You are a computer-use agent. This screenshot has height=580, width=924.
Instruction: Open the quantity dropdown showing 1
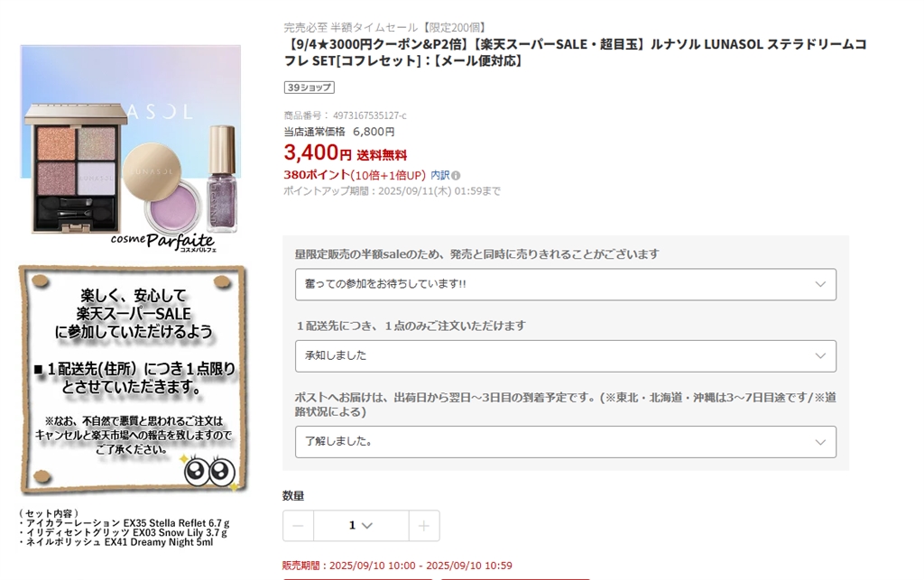(361, 525)
